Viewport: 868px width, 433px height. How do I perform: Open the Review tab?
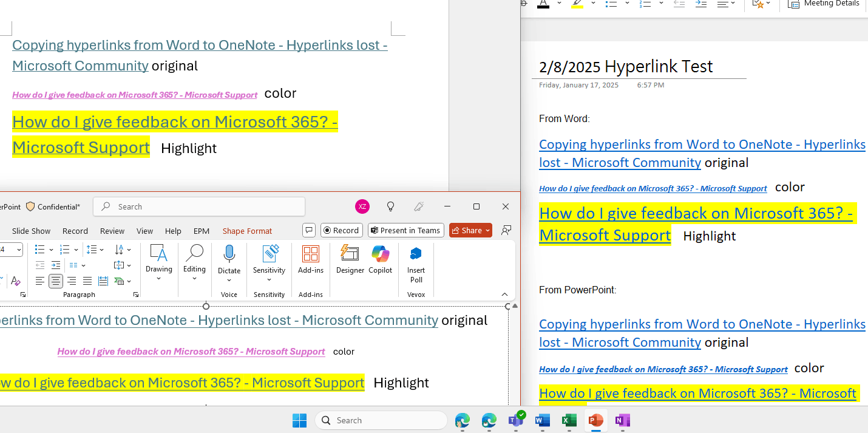tap(112, 231)
